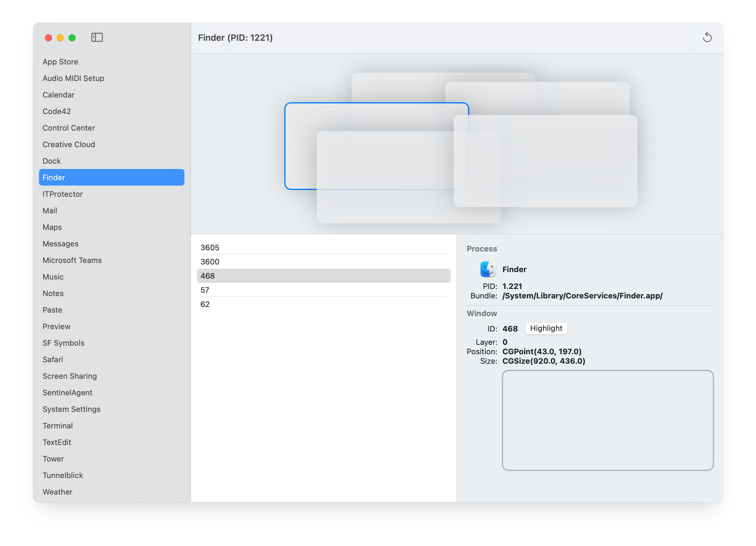Image resolution: width=756 pixels, height=546 pixels.
Task: Select Preview in the sidebar
Action: pyautogui.click(x=112, y=326)
